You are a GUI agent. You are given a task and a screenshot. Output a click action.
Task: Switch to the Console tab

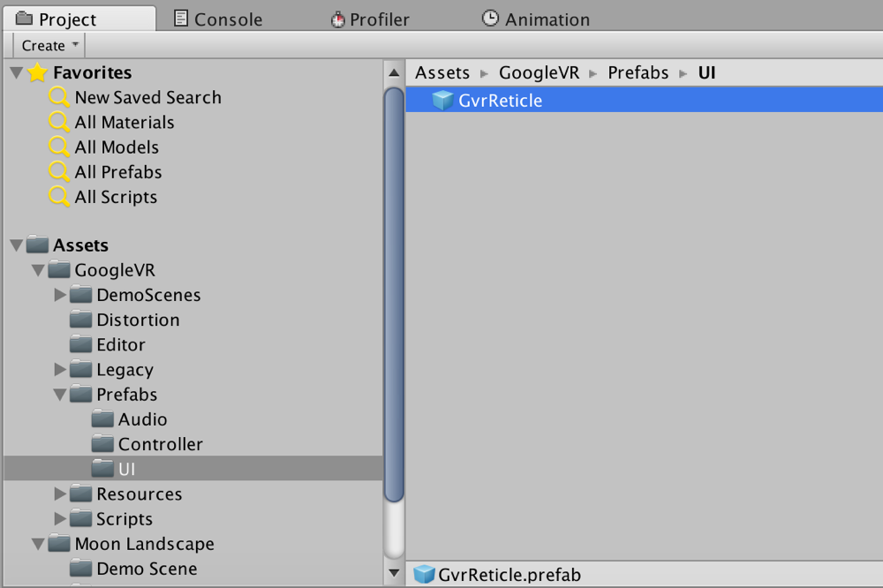point(218,19)
